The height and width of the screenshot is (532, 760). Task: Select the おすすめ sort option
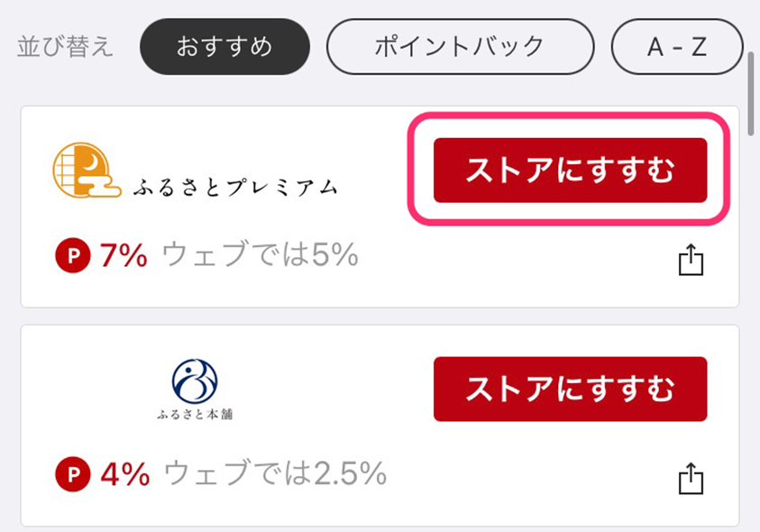coord(224,47)
